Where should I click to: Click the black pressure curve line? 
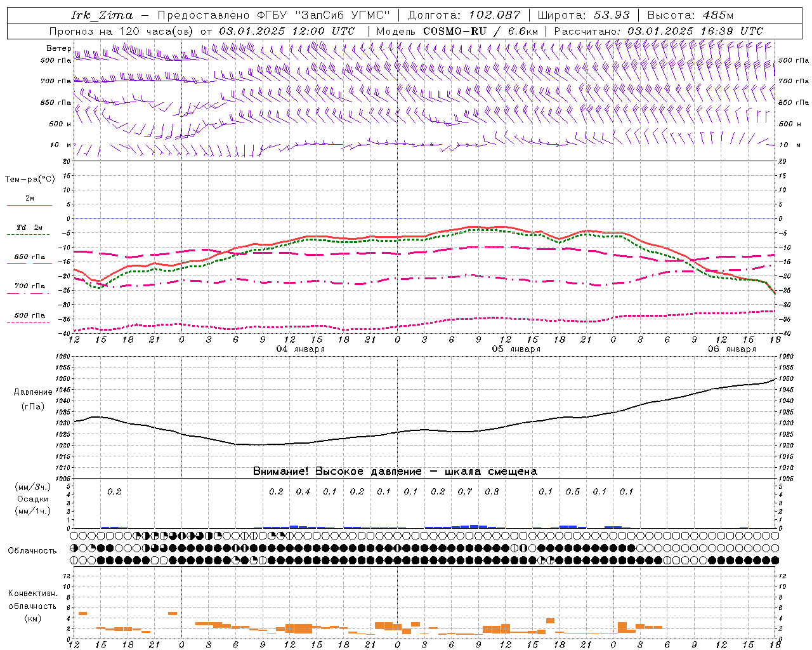(x=425, y=430)
